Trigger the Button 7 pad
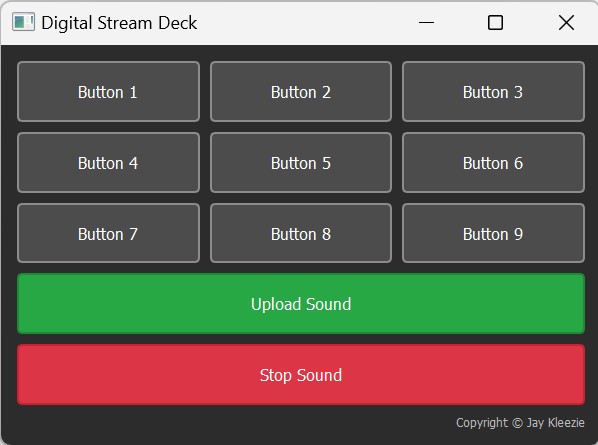 pos(108,233)
